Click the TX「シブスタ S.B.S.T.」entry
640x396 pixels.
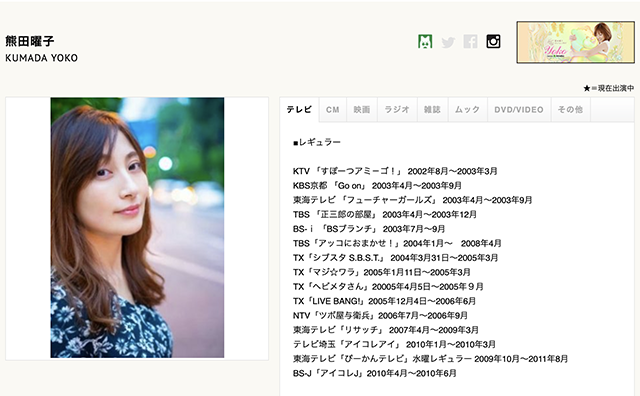(x=396, y=258)
